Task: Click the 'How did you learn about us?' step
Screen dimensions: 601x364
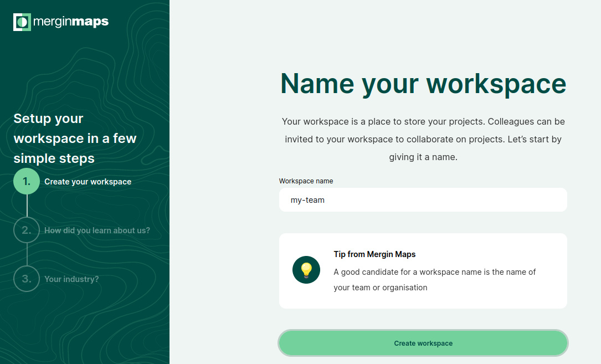Action: tap(97, 230)
